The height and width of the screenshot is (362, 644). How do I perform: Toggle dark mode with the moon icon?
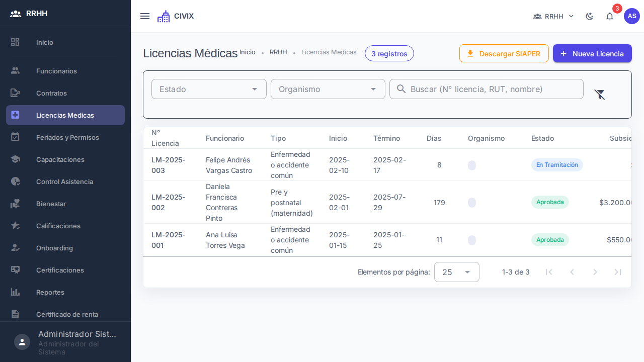pyautogui.click(x=590, y=16)
